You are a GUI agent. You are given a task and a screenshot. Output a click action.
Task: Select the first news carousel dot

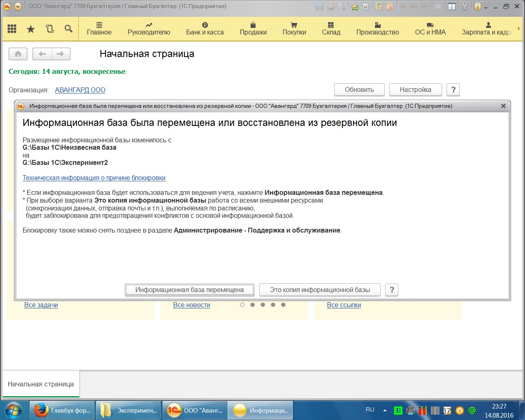pyautogui.click(x=242, y=305)
